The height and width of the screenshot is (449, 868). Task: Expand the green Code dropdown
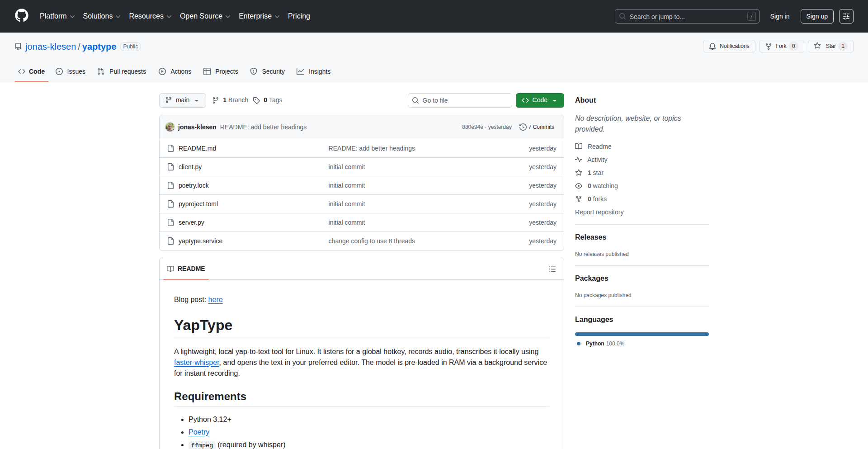click(539, 100)
